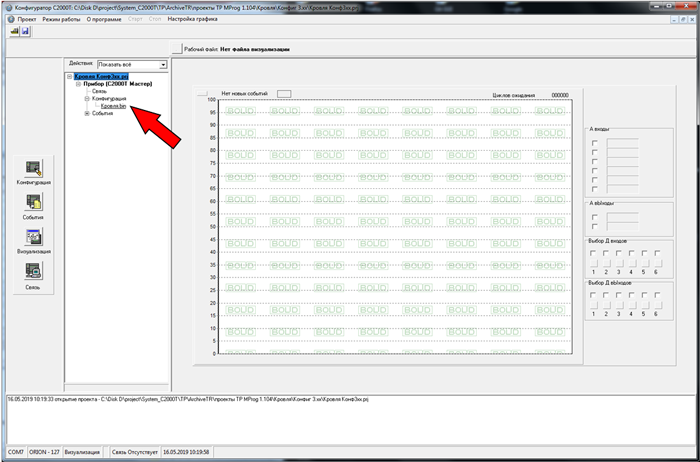
Task: Open the Действия dropdown list
Action: coord(162,64)
